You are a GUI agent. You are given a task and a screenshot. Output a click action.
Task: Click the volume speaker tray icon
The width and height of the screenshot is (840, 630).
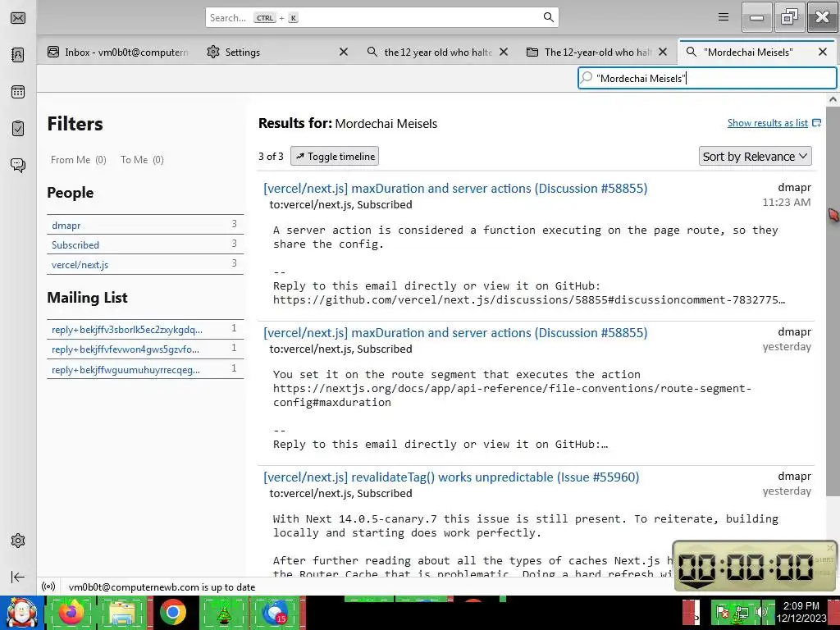761,612
